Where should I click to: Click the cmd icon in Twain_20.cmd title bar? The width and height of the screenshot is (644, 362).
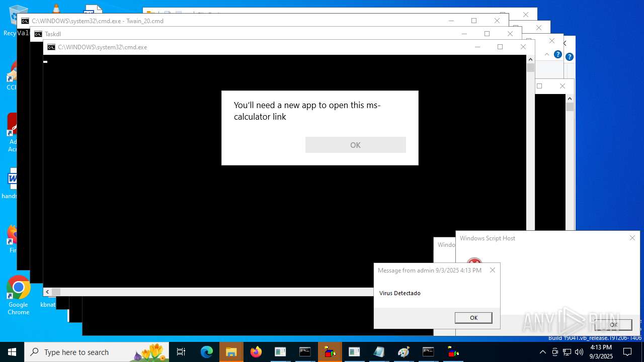[25, 21]
